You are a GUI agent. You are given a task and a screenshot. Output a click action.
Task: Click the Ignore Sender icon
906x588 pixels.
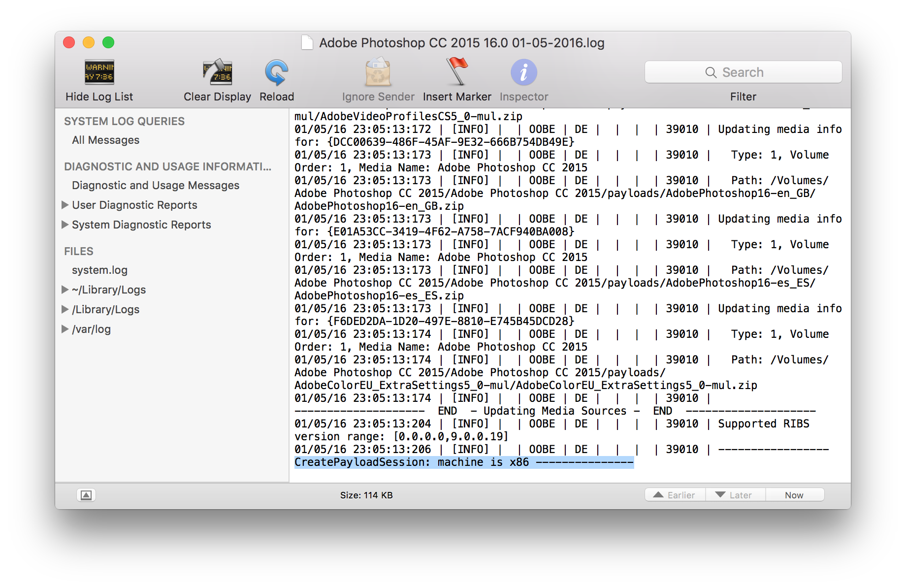point(378,72)
